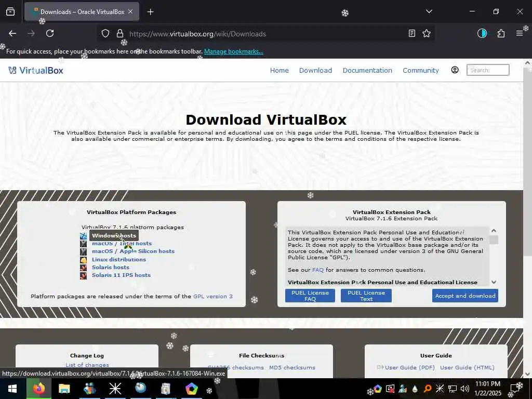This screenshot has height=399, width=532.
Task: Toggle reader view icon in address bar
Action: (x=411, y=33)
